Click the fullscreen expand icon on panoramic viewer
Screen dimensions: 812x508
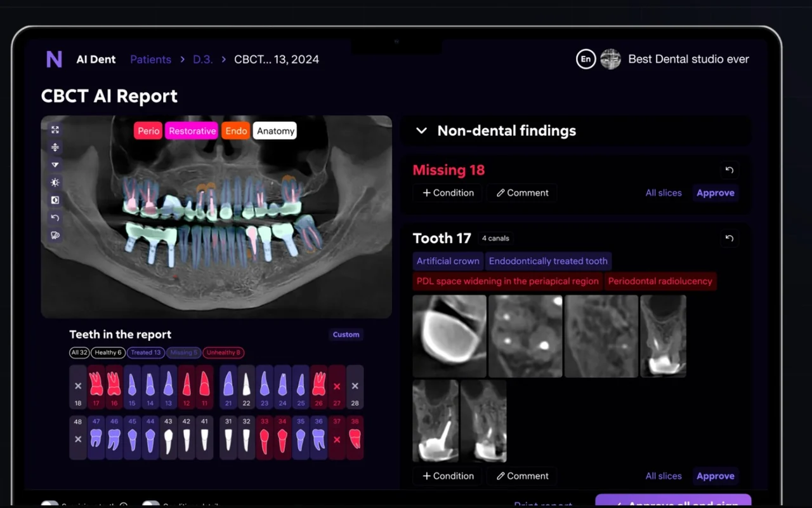55,130
